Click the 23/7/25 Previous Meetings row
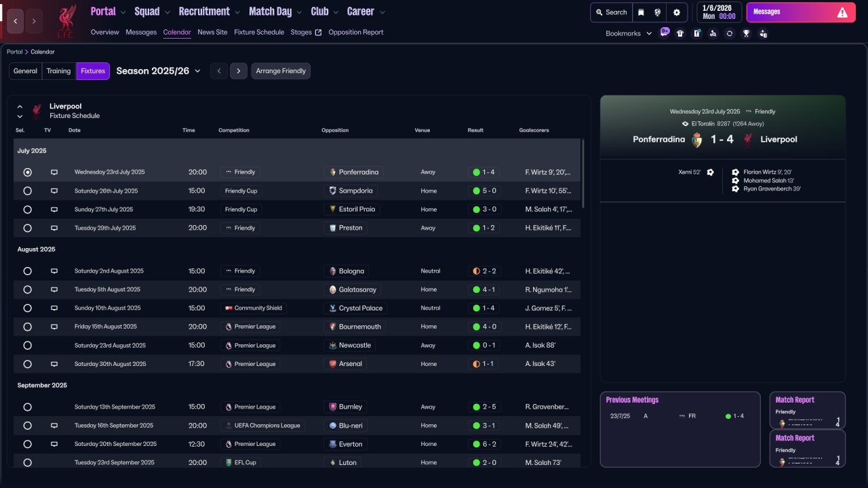 pos(679,416)
